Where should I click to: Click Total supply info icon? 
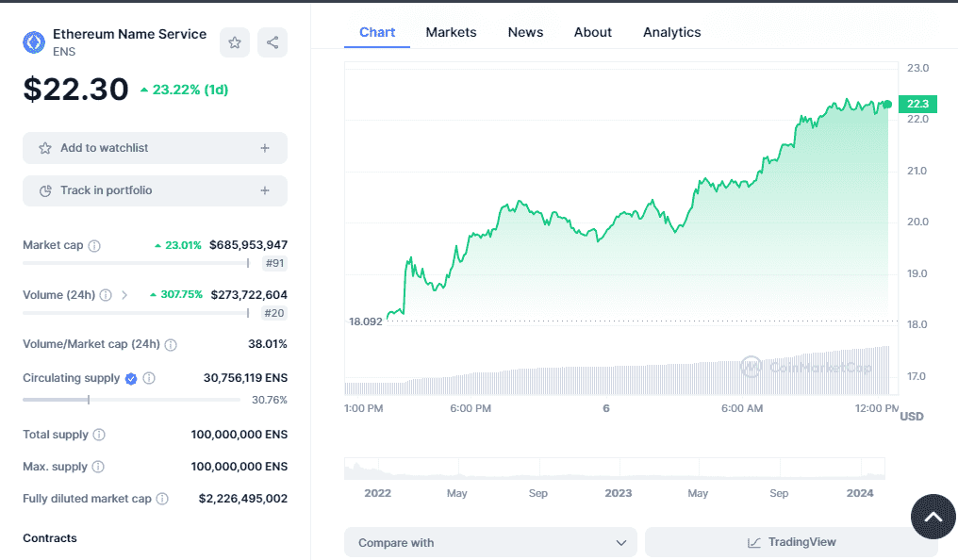tap(99, 436)
